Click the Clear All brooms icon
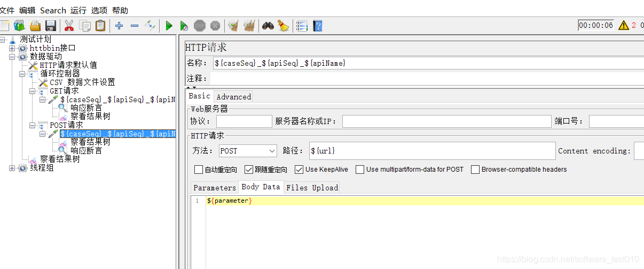This screenshot has width=644, height=269. (249, 25)
